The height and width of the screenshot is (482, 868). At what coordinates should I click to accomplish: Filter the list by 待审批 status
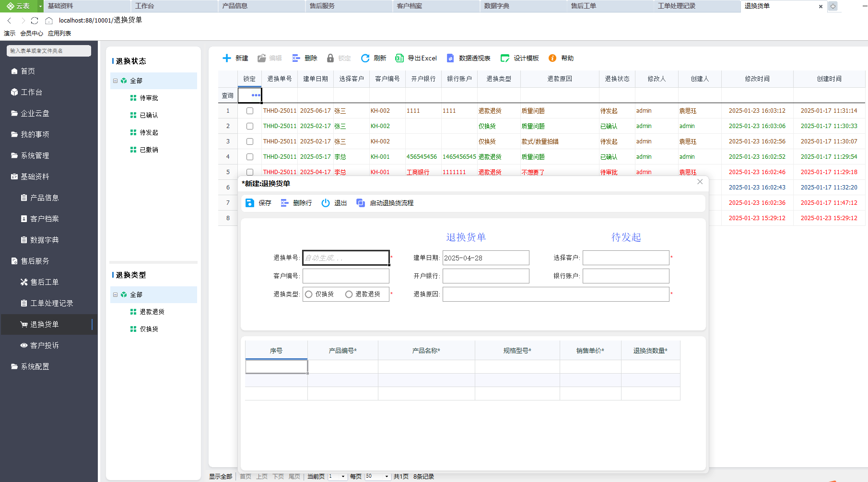pos(149,98)
